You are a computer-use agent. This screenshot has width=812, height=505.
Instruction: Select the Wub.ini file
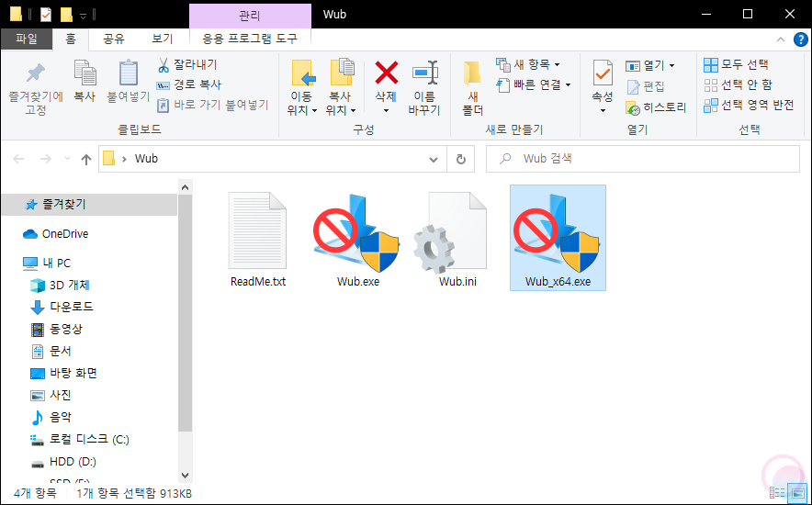[x=457, y=238]
